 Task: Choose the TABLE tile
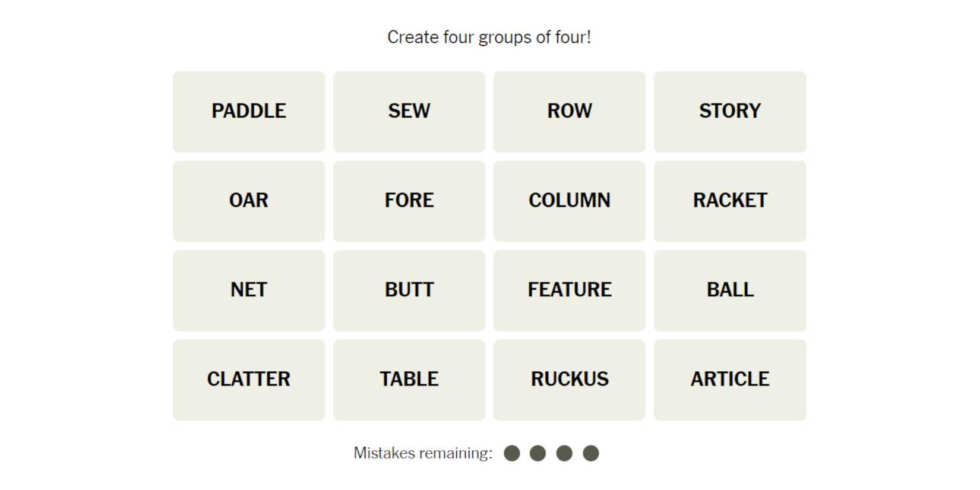(409, 380)
